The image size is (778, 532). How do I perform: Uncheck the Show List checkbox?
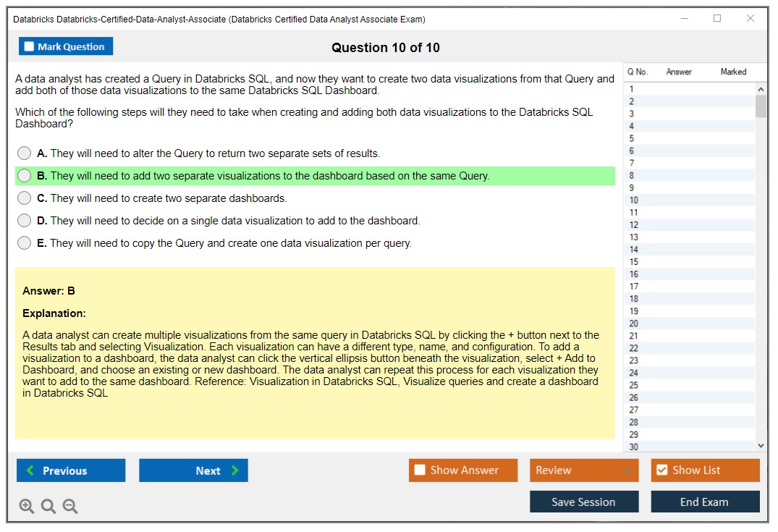[661, 470]
